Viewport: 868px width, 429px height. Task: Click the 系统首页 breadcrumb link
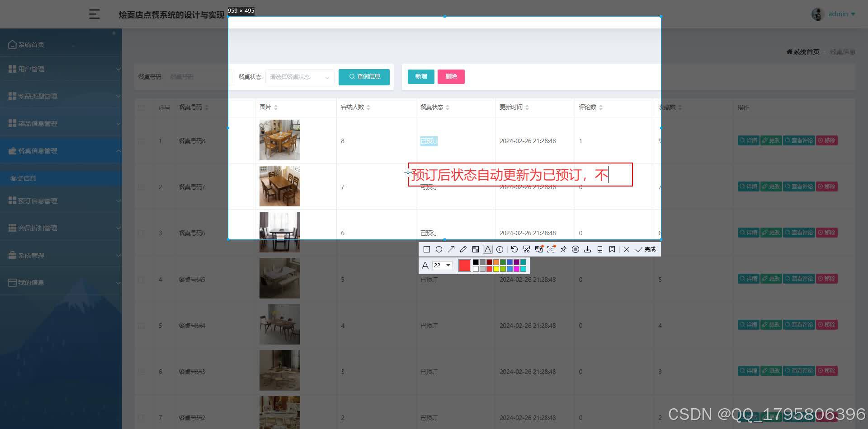click(x=803, y=52)
